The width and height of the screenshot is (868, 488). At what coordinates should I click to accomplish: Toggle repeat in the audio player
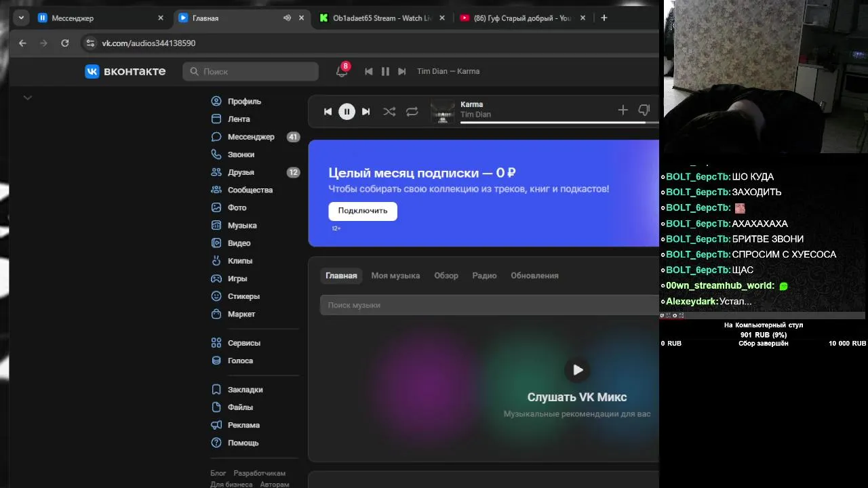point(412,112)
